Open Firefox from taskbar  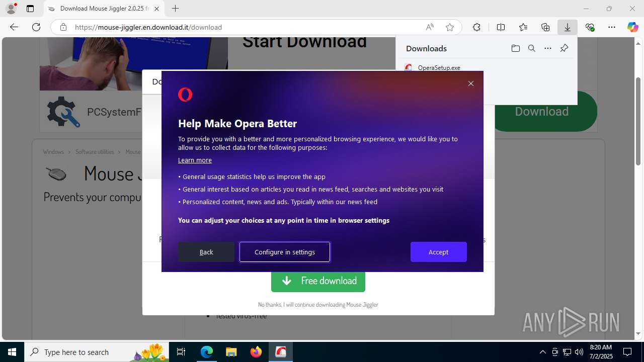[x=256, y=352]
